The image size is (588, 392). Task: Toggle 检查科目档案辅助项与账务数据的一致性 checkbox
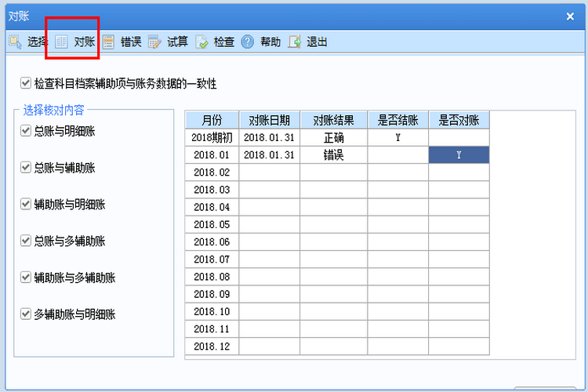27,82
